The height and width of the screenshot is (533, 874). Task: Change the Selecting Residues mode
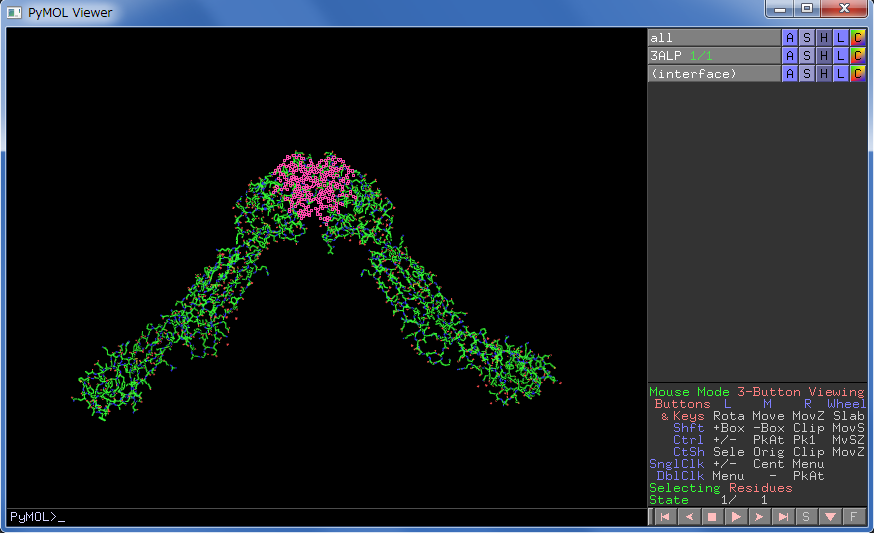click(720, 488)
